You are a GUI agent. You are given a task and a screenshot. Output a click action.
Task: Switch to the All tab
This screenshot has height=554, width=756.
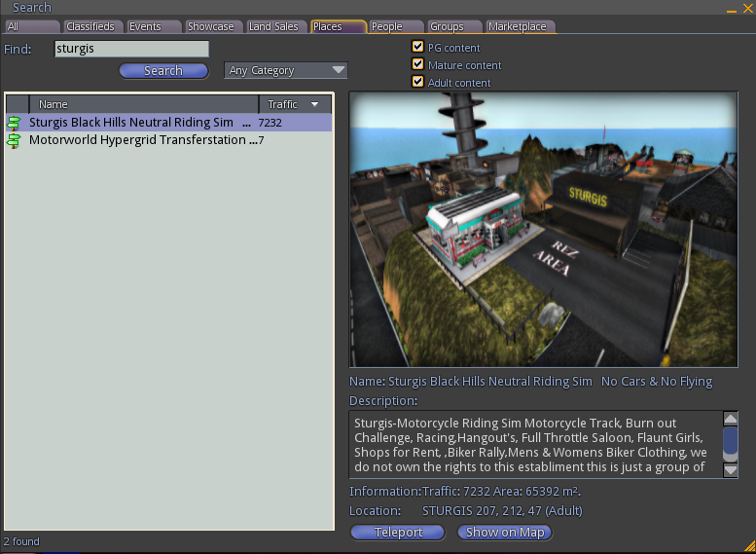click(x=32, y=26)
